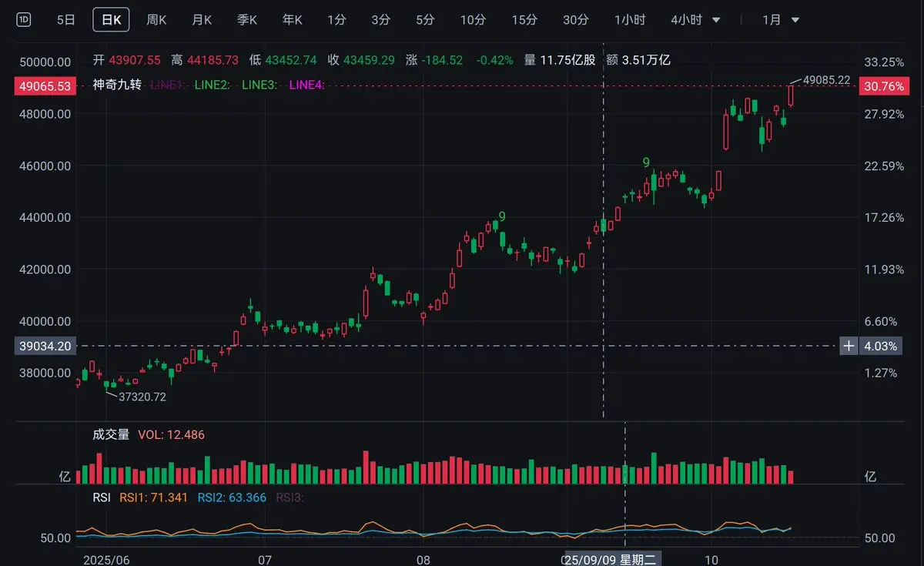
Task: Click the 高 44185.73 high value
Action: [205, 59]
